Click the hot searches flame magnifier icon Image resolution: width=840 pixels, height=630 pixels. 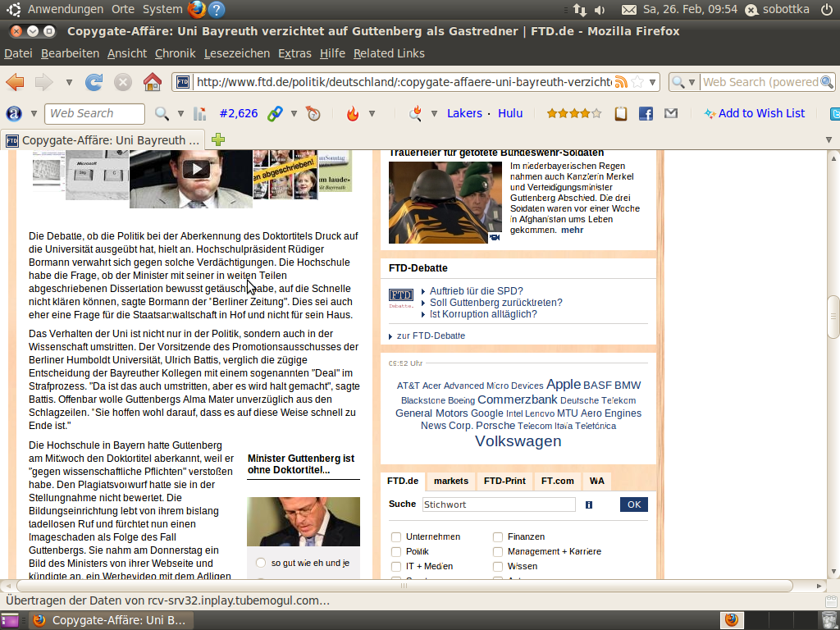415,113
